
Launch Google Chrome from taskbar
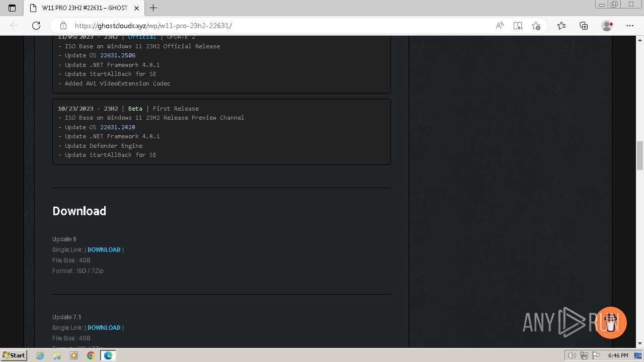pos(91,355)
